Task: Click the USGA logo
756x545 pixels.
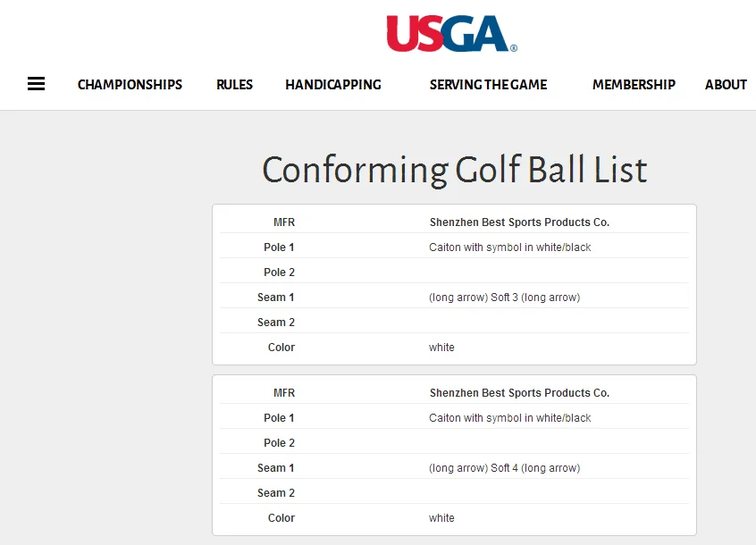Action: [x=451, y=34]
